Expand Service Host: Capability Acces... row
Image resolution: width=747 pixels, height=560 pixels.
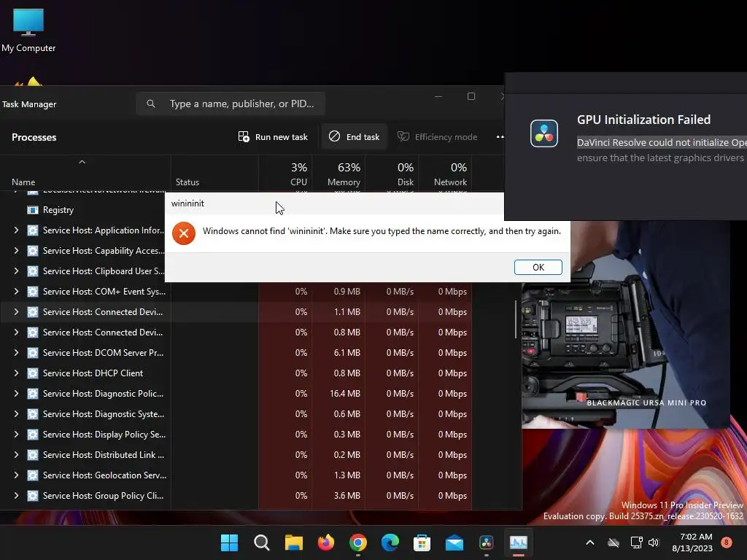(x=16, y=251)
